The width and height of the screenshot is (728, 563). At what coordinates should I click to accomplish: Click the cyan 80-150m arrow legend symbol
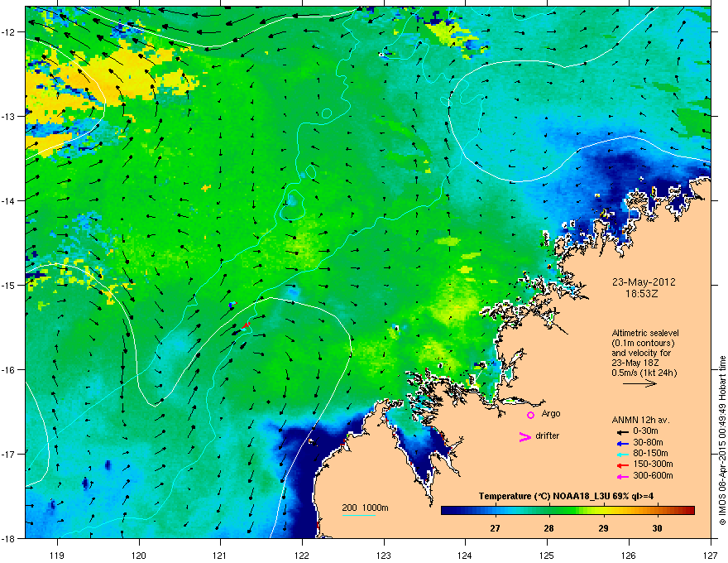tap(623, 454)
